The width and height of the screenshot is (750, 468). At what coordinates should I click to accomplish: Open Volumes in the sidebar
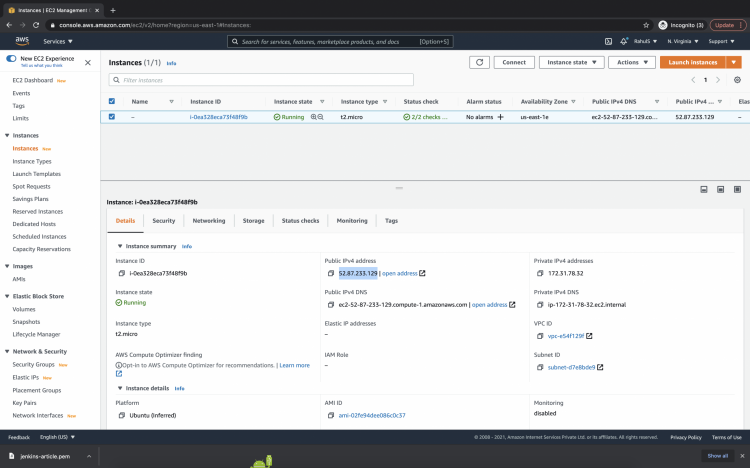click(x=24, y=310)
